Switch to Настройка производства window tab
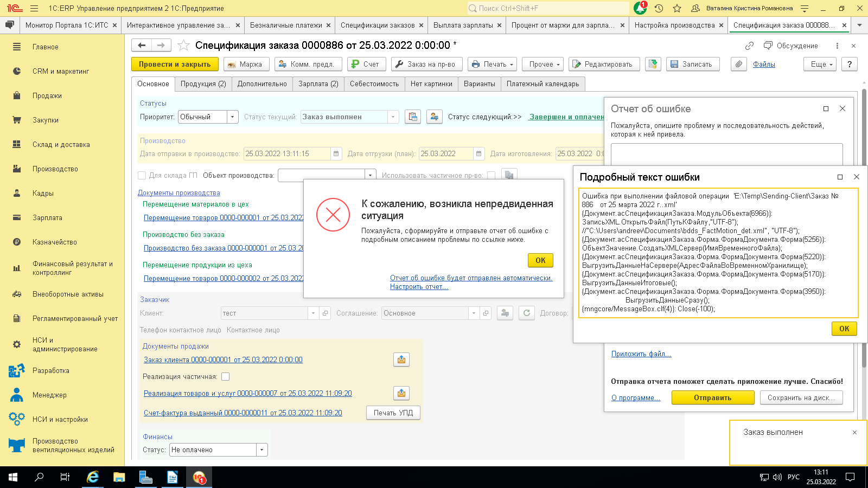 point(674,25)
